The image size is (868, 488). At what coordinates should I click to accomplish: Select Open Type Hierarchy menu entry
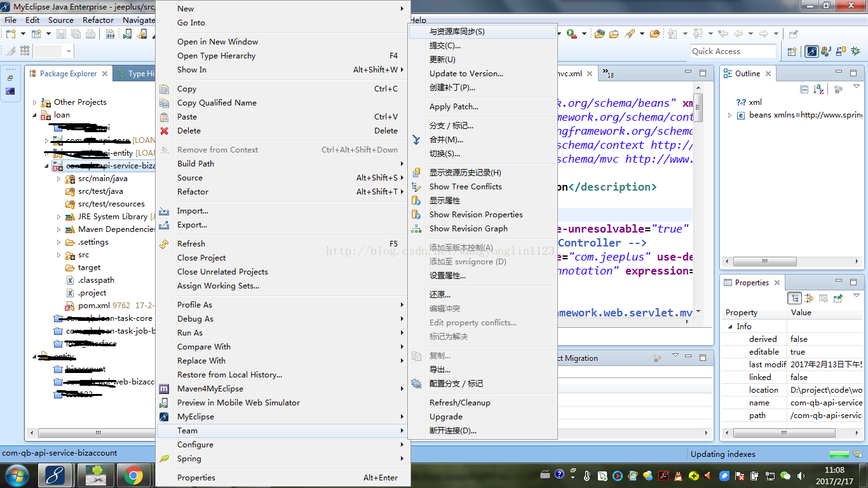pos(281,56)
